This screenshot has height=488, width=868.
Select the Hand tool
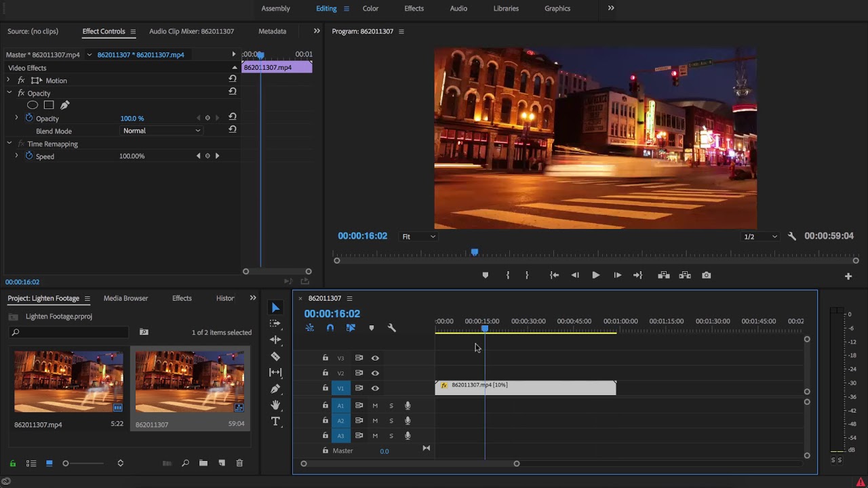275,405
